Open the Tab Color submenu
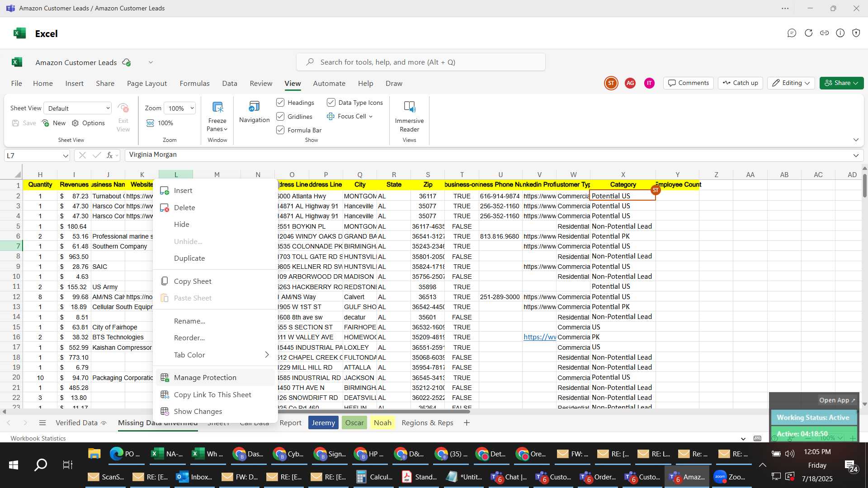The height and width of the screenshot is (488, 868). coord(215,355)
